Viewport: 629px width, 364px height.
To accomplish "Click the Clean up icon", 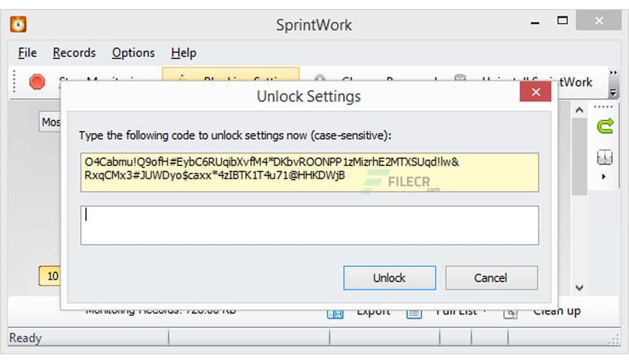I will click(510, 314).
